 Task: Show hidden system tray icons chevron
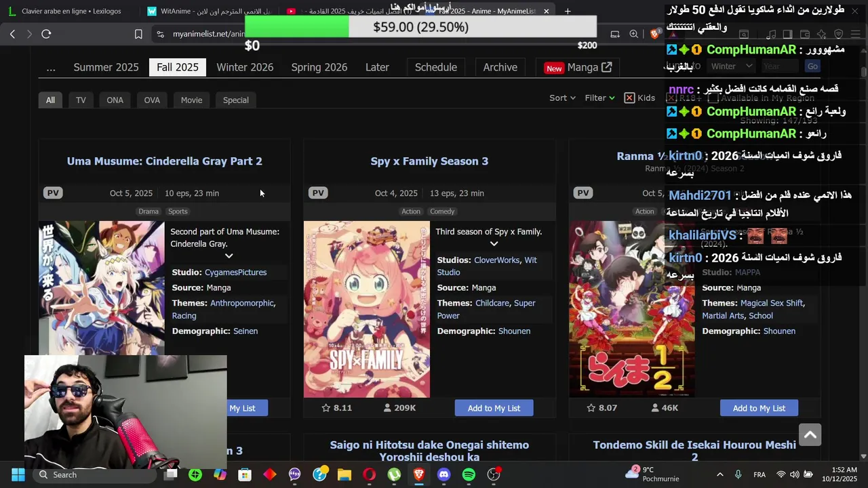tap(719, 474)
